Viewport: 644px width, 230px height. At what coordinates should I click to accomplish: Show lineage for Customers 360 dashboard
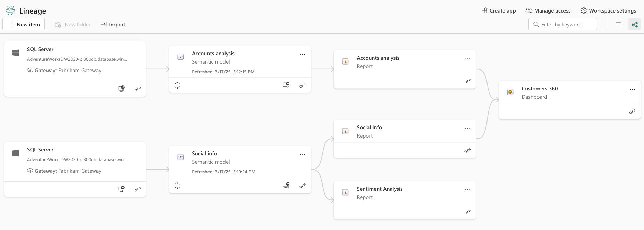coord(632,112)
